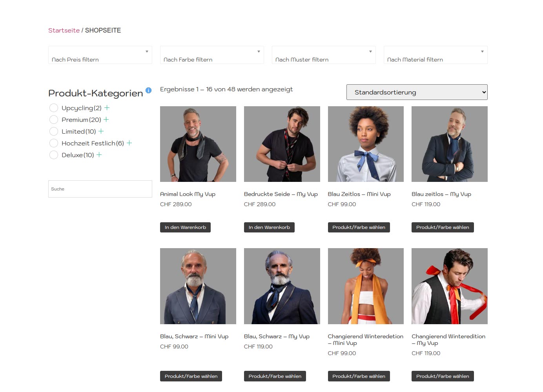Expand the Upcycling category plus icon
Screen dimensions: 543x392
click(107, 108)
